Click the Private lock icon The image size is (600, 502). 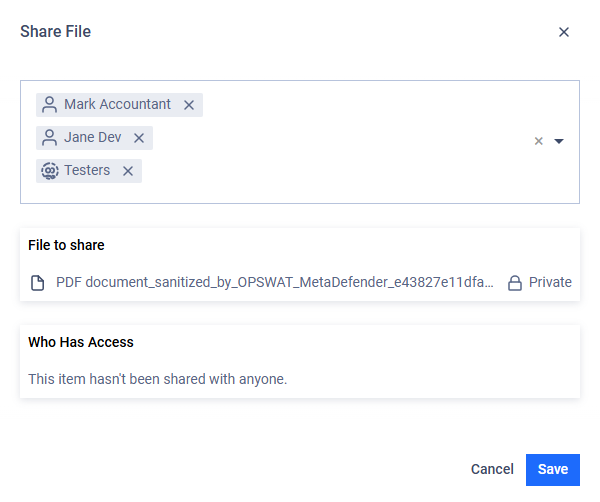pyautogui.click(x=515, y=283)
